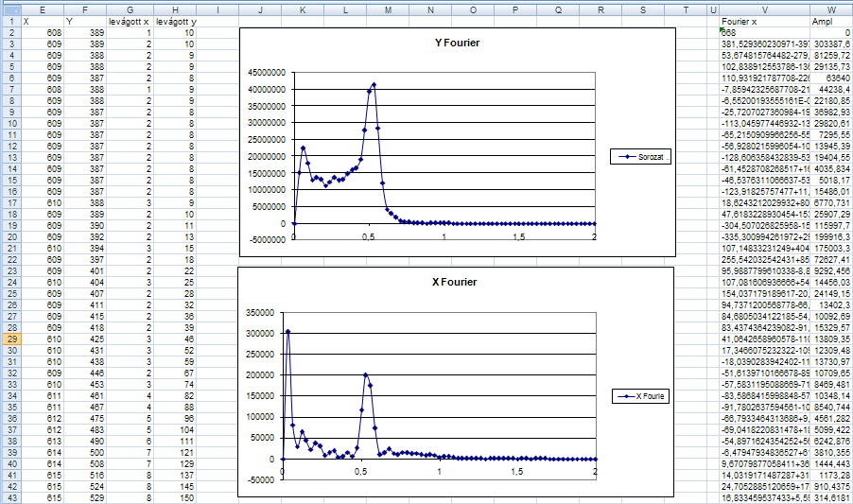Select column V header
The image size is (853, 504).
click(x=765, y=9)
